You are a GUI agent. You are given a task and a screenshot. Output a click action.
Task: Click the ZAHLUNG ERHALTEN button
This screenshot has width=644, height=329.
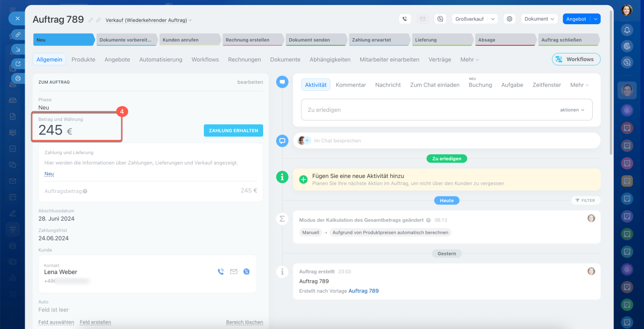233,130
